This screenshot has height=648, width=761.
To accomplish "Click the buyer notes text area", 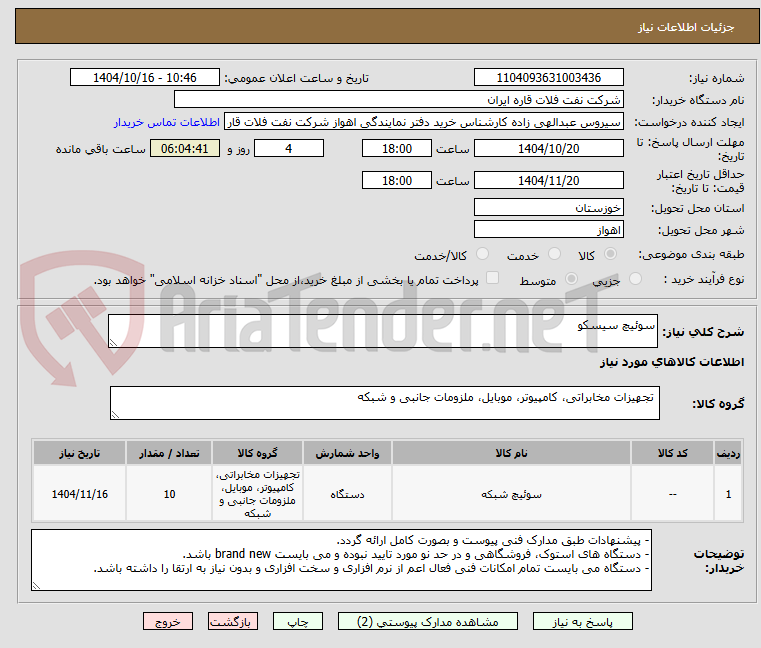I will [341, 560].
